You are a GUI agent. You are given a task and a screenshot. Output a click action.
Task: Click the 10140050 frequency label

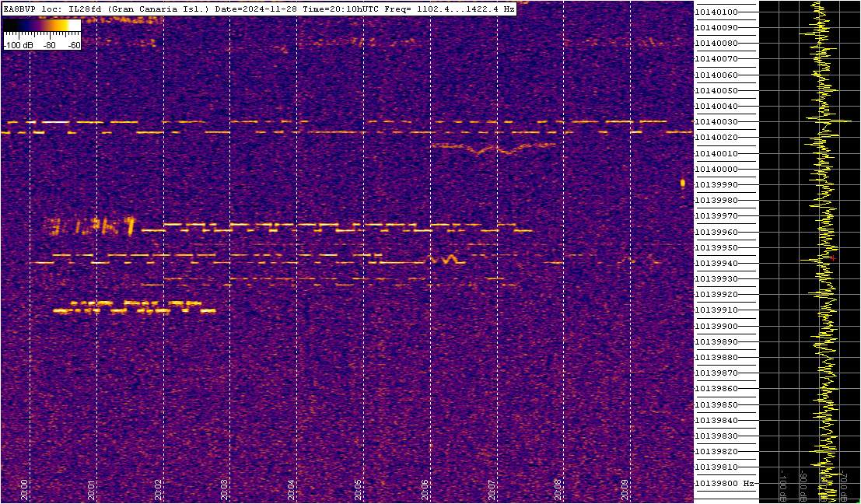coord(716,90)
